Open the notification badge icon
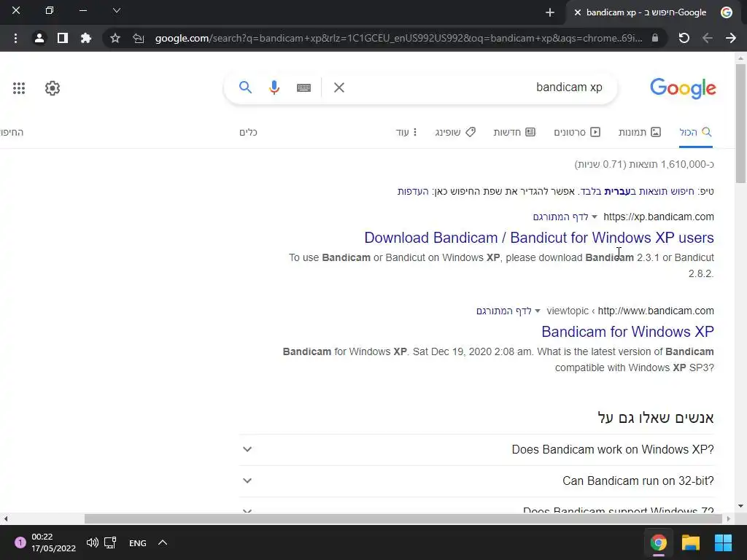Screen dimensions: 747x560 20,542
